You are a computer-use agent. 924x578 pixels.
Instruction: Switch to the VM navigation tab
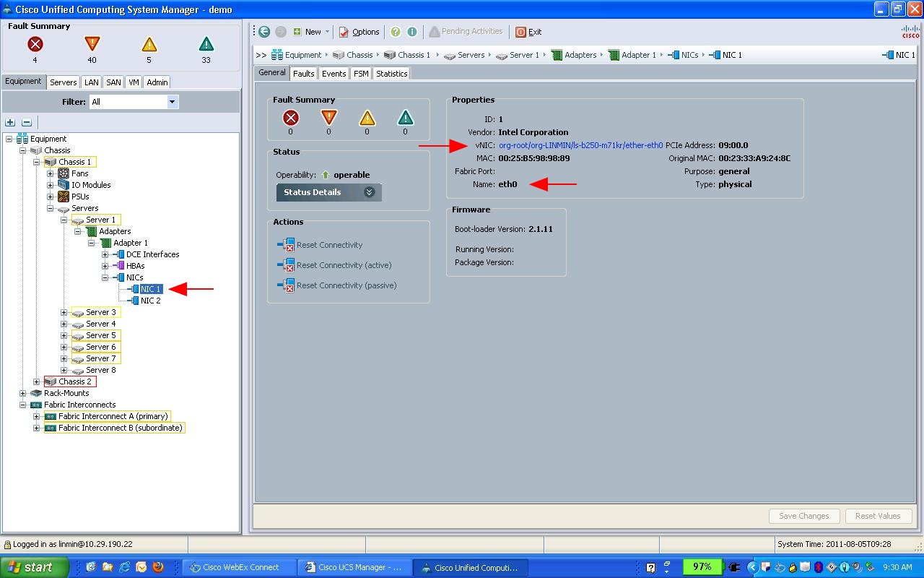pyautogui.click(x=134, y=82)
